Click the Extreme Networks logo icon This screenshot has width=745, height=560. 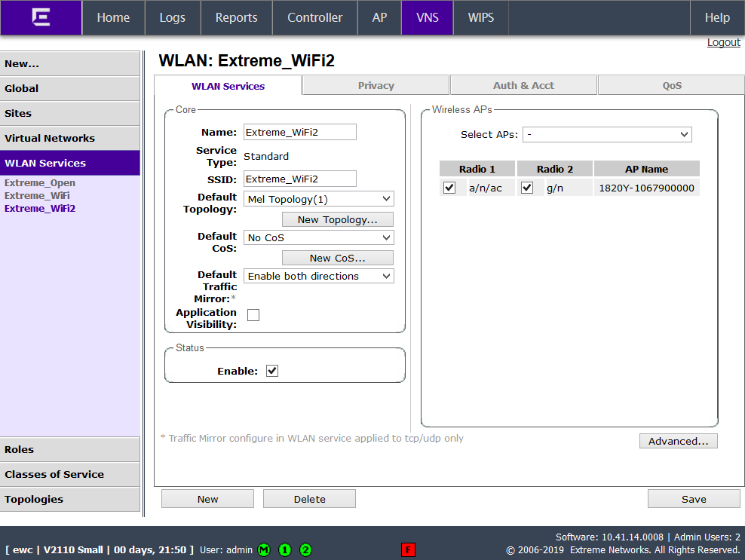(x=41, y=17)
